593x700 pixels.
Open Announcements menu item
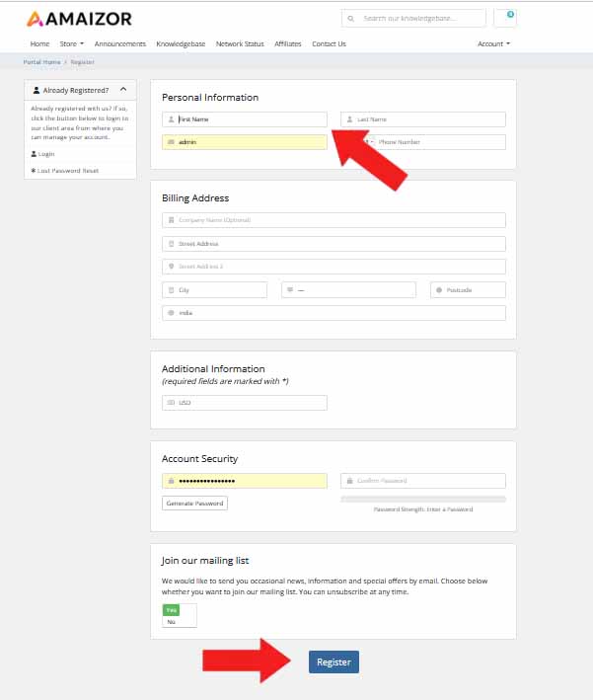(x=120, y=43)
